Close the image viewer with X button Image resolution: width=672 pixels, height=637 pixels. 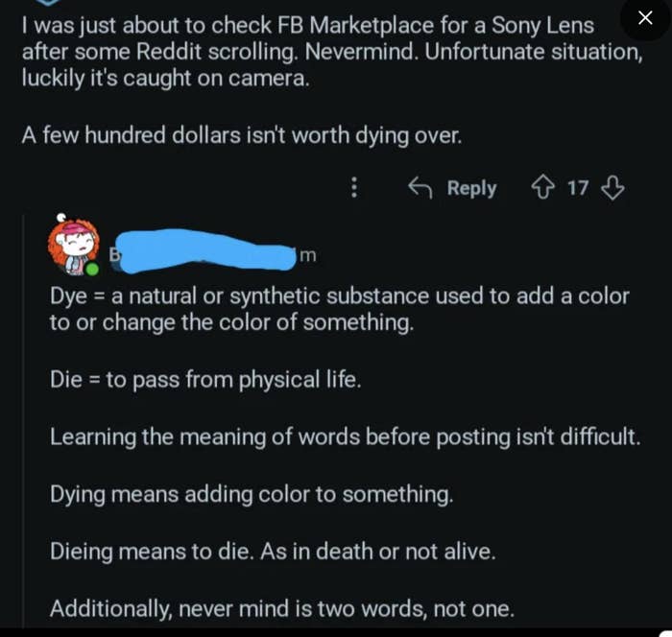[x=645, y=18]
